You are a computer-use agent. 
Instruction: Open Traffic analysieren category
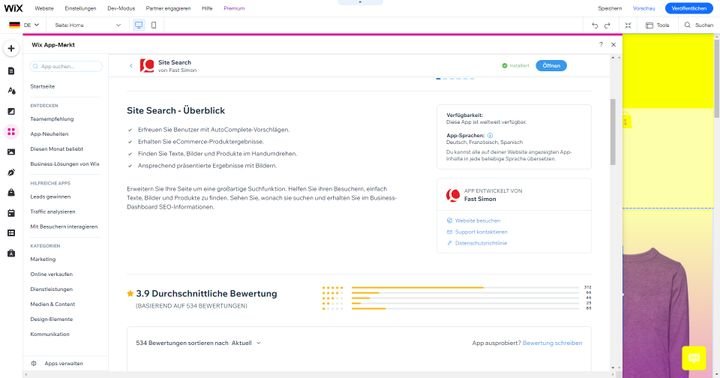pos(53,212)
